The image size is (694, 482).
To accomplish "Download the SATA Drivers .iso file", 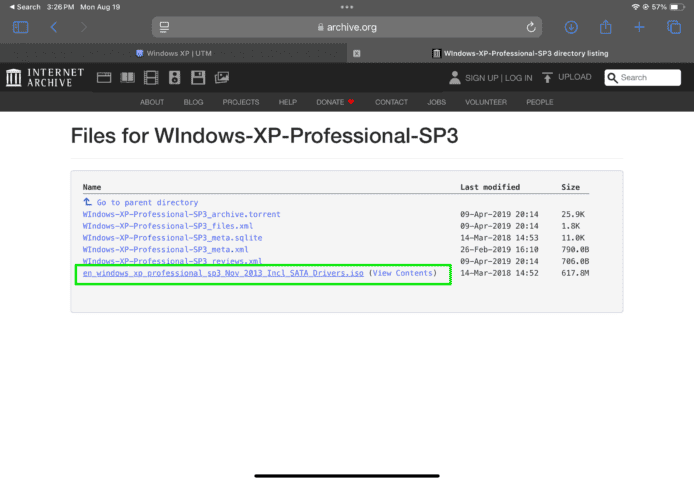I will click(x=223, y=273).
